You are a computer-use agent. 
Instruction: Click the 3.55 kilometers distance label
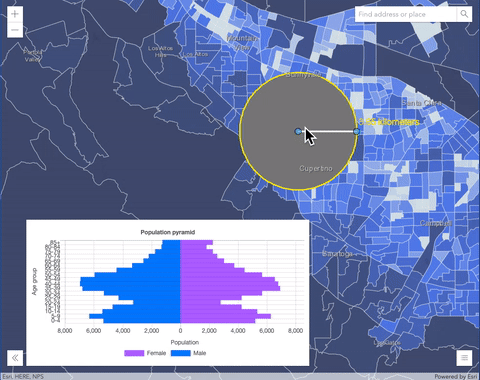[389, 122]
